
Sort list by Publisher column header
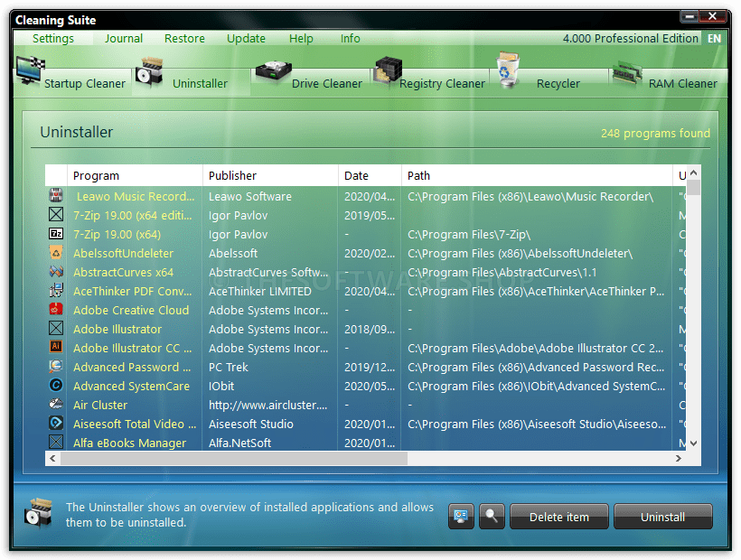coord(270,175)
